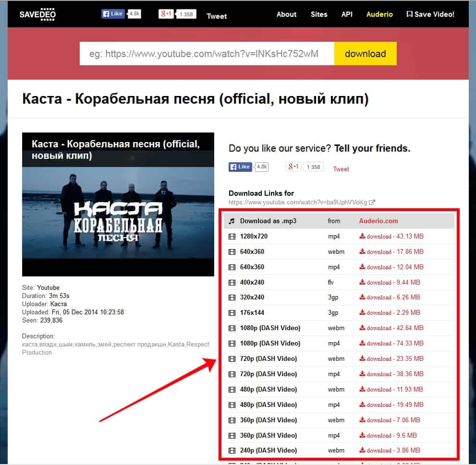The width and height of the screenshot is (476, 465).
Task: Click the Google +1 button in header
Action: pyautogui.click(x=166, y=13)
